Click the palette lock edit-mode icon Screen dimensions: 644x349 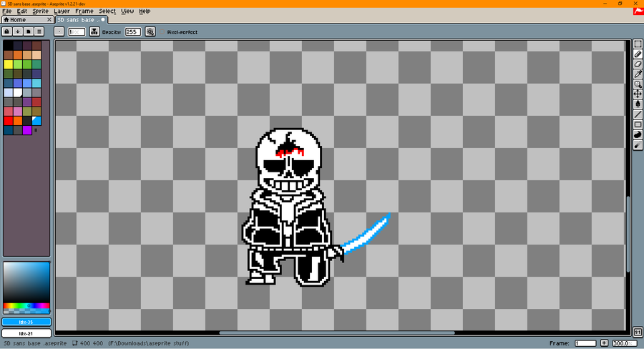[7, 31]
